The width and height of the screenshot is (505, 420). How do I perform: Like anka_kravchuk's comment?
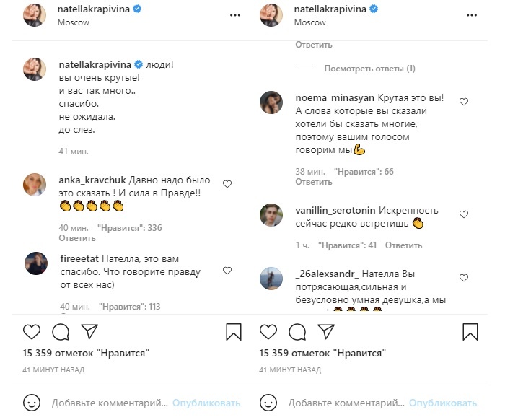click(227, 184)
